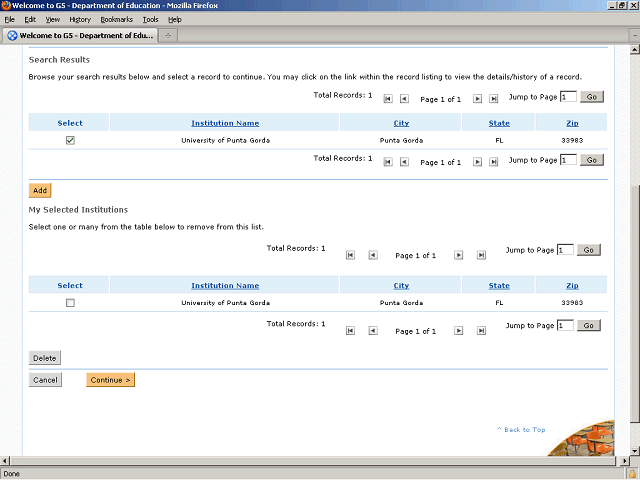Viewport: 640px width, 480px height.
Task: Sort search results by Institution Name
Action: [x=225, y=123]
